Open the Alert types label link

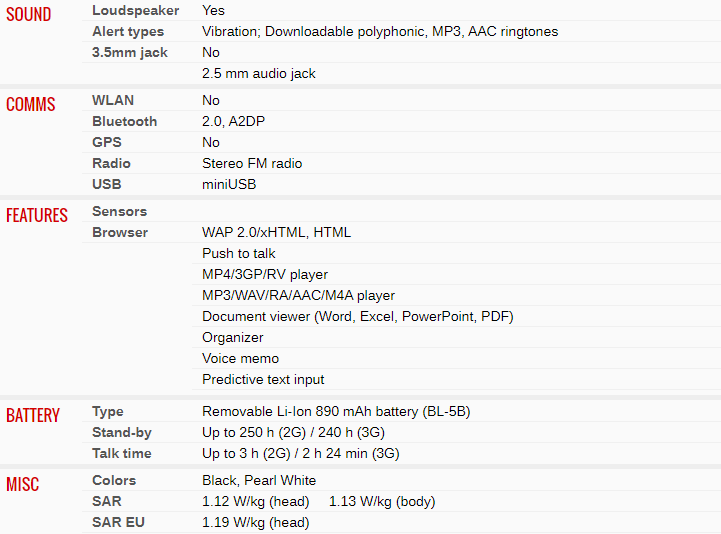(128, 31)
